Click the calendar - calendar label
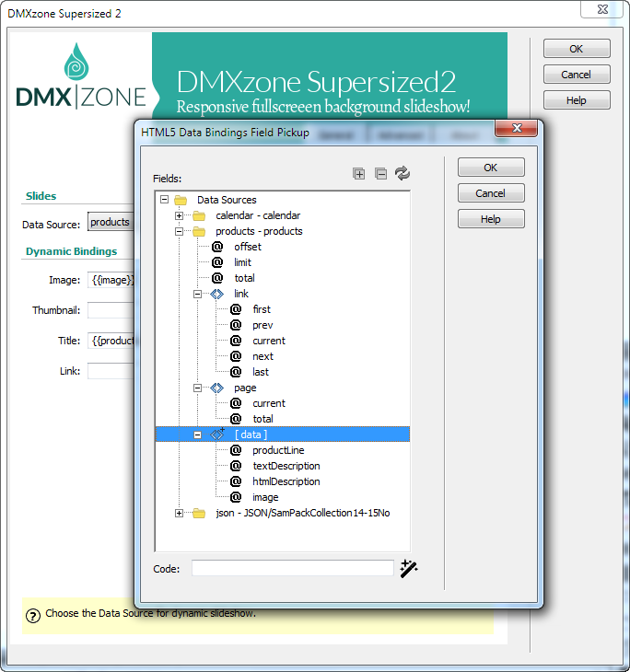 tap(258, 215)
